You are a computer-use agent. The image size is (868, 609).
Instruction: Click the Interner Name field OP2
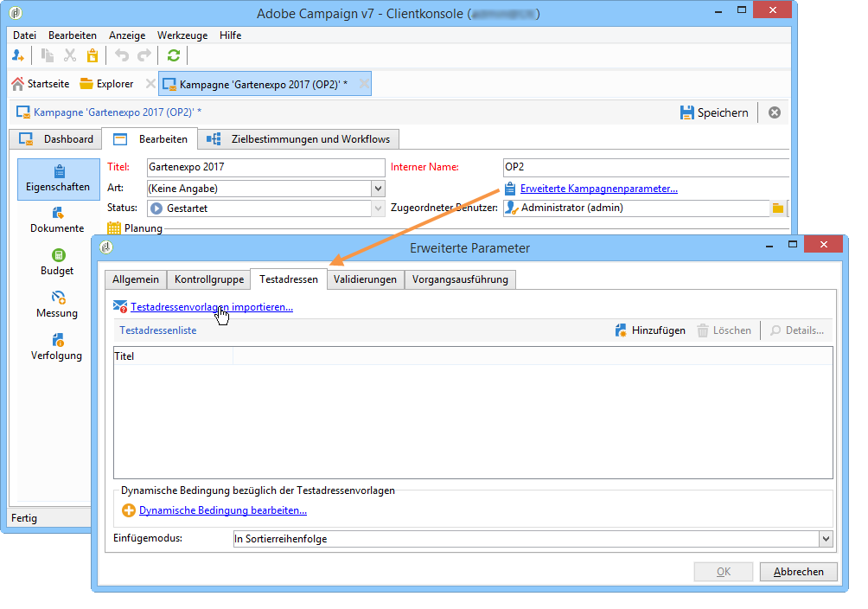pos(646,167)
